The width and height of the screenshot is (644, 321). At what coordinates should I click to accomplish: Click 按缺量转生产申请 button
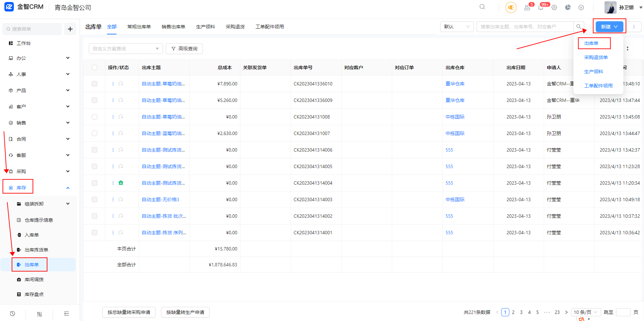tap(185, 312)
